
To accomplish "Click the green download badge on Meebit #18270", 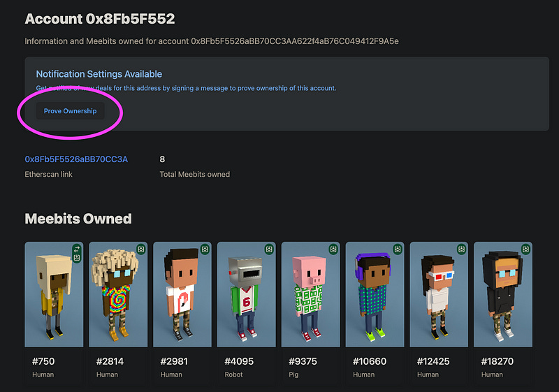I will 526,249.
